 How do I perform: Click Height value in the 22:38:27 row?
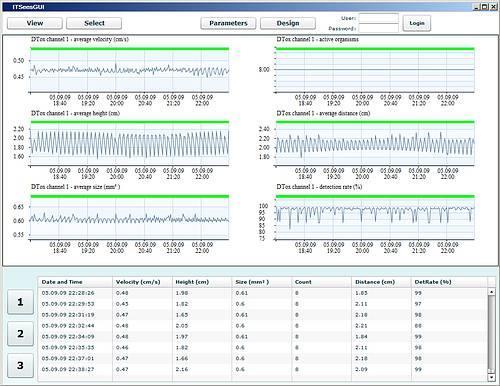click(182, 370)
